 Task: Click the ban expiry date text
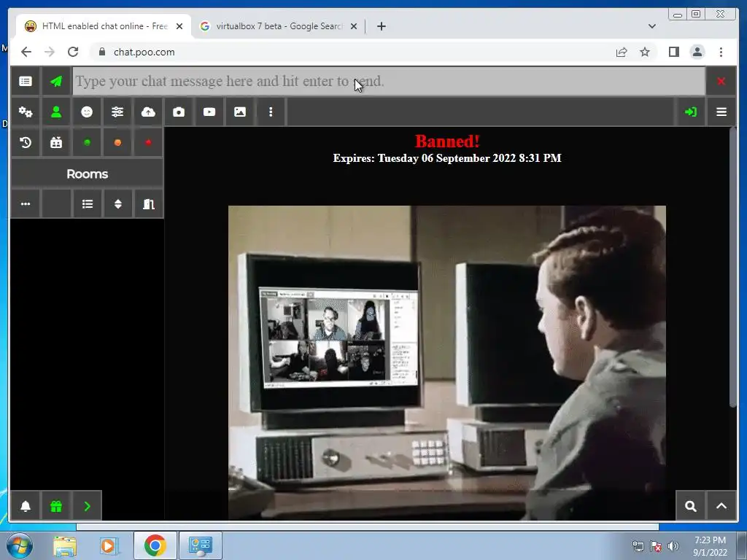[447, 158]
